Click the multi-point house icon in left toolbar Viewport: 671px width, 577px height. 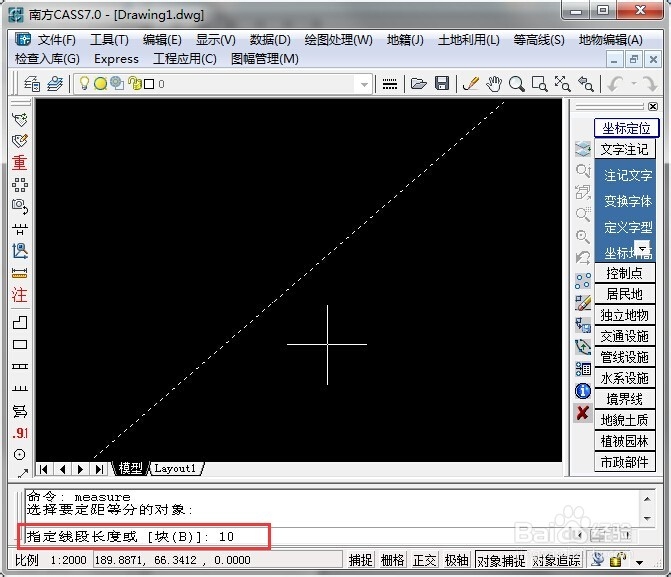20,322
